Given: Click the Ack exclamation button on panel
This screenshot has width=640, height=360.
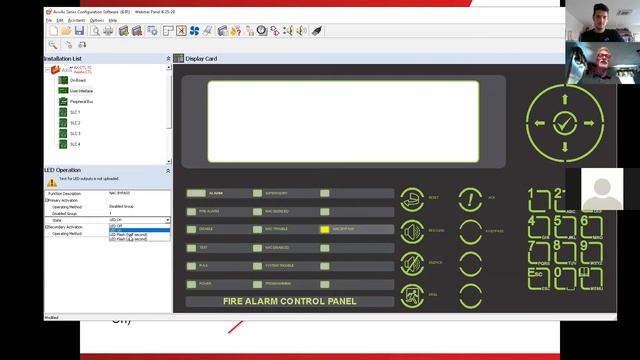Looking at the screenshot, I should click(x=470, y=200).
